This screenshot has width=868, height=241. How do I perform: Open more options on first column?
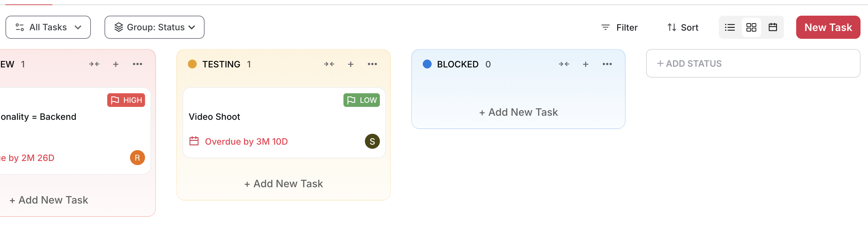[x=138, y=64]
